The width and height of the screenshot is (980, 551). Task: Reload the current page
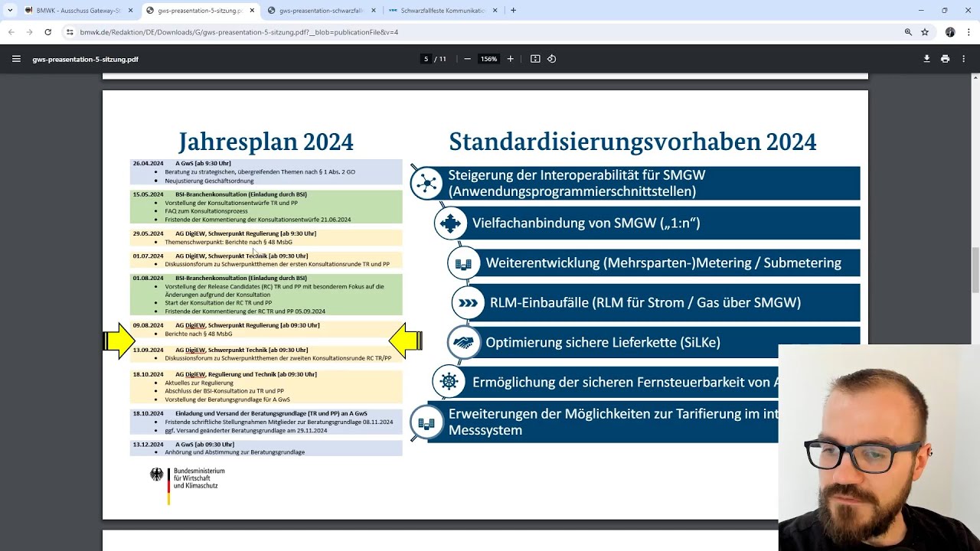[47, 32]
